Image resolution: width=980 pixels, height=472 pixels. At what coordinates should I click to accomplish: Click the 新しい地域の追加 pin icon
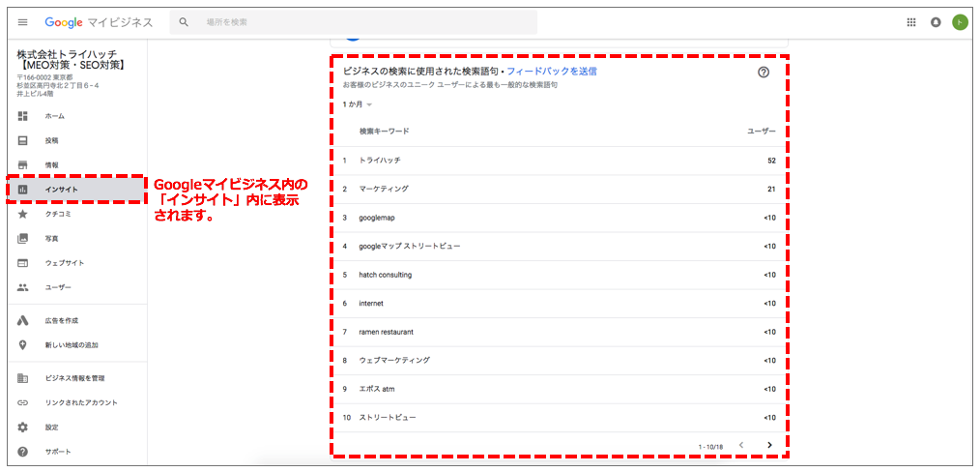23,345
